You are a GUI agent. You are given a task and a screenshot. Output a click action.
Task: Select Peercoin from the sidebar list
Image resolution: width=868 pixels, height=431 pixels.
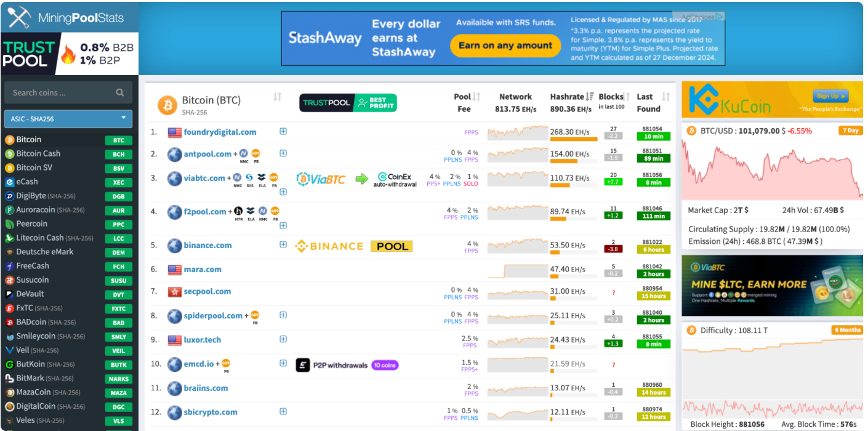click(x=31, y=224)
